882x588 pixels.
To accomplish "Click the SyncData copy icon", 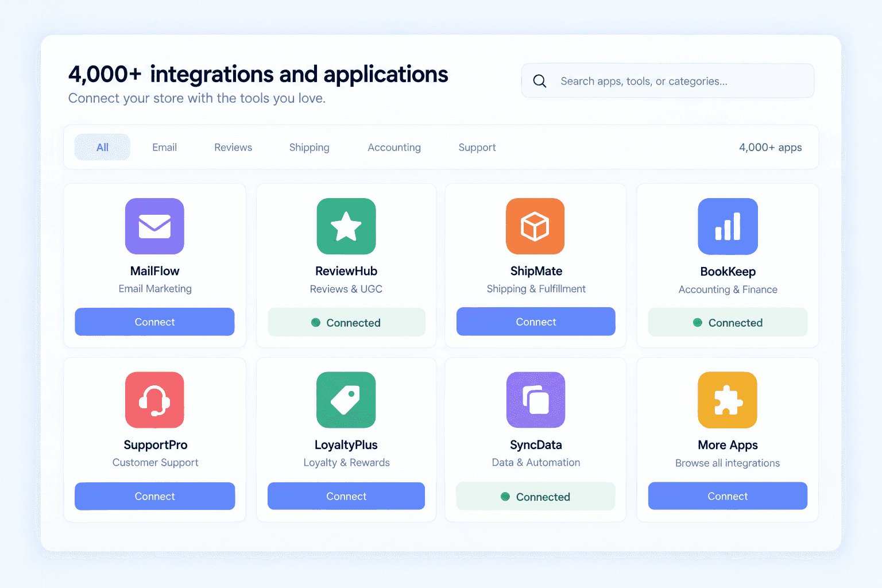I will point(536,400).
